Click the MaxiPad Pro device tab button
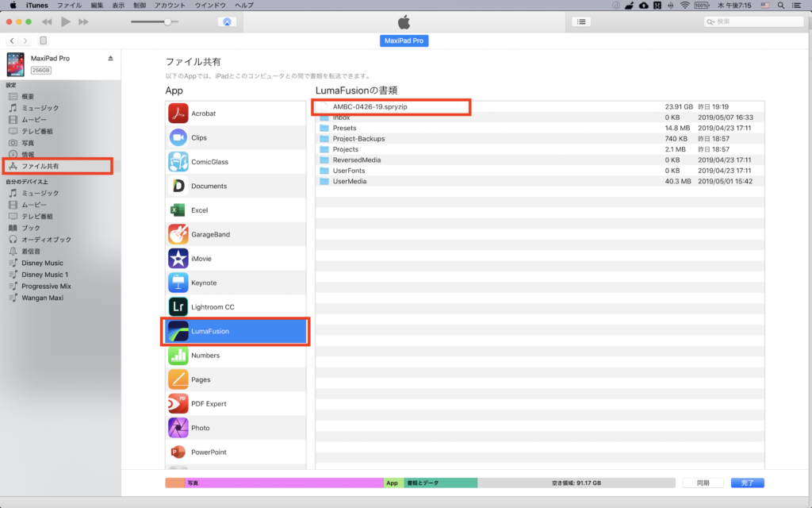Image resolution: width=812 pixels, height=508 pixels. 404,40
